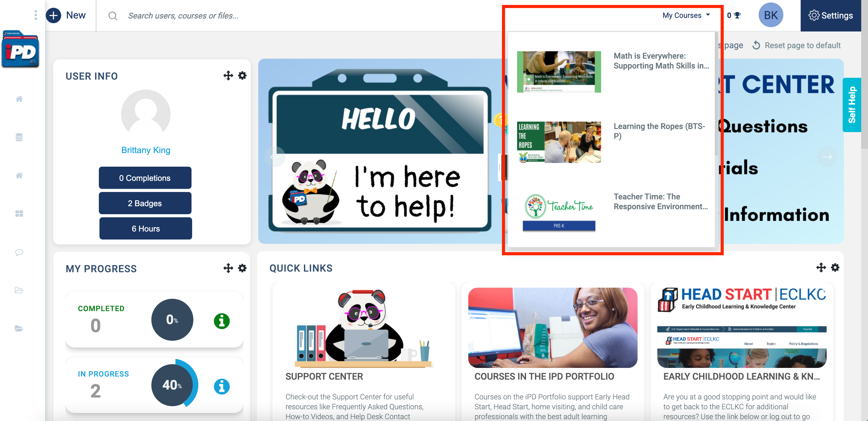Open the folder icon in the sidebar
Viewport: 868px width, 421px height.
click(x=19, y=290)
